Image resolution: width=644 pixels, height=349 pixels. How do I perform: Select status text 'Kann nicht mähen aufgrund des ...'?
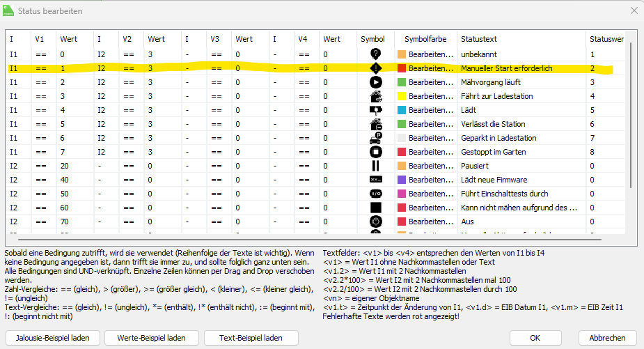519,208
